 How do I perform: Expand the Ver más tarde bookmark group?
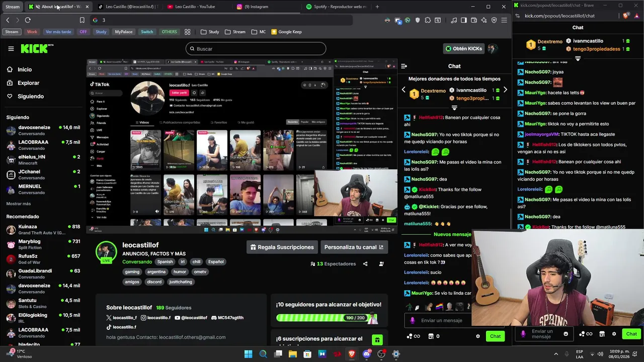click(x=58, y=32)
